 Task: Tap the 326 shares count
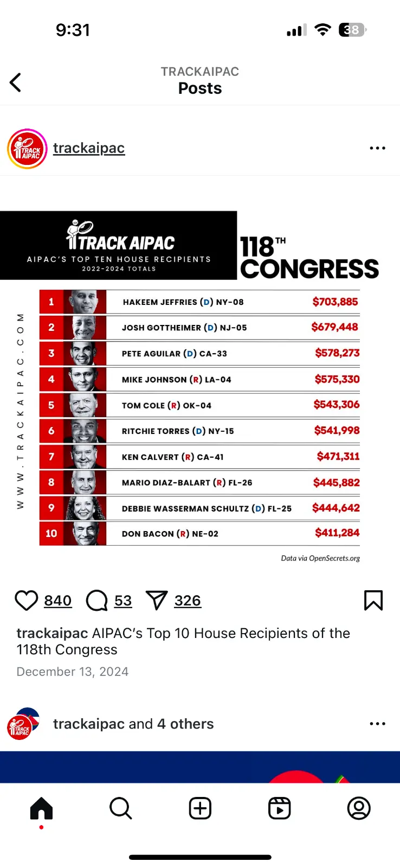[188, 601]
